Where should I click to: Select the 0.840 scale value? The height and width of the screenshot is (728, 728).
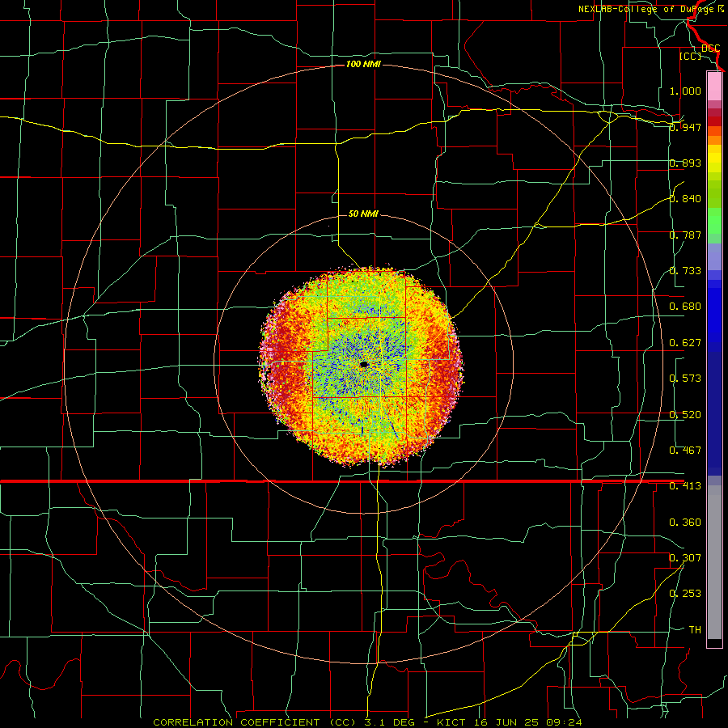(x=685, y=199)
